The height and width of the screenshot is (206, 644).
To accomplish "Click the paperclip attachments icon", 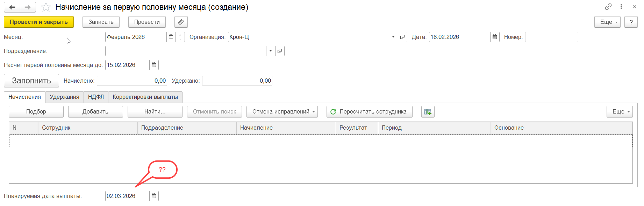I will [181, 22].
